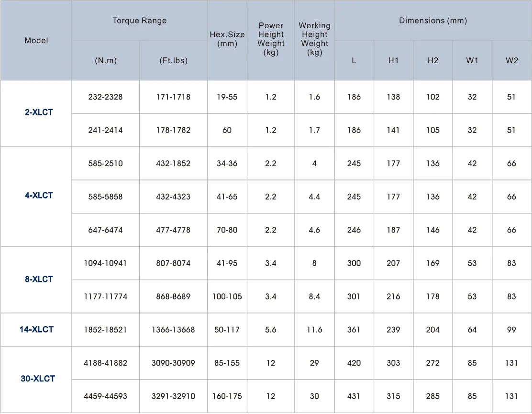
Task: Click the H1 dimension column header
Action: tap(393, 60)
